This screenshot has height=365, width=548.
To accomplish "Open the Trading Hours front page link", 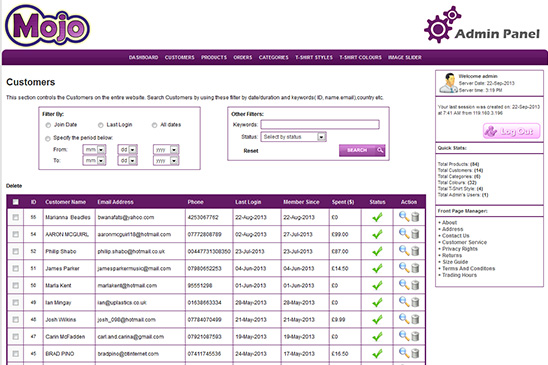I will (x=459, y=275).
